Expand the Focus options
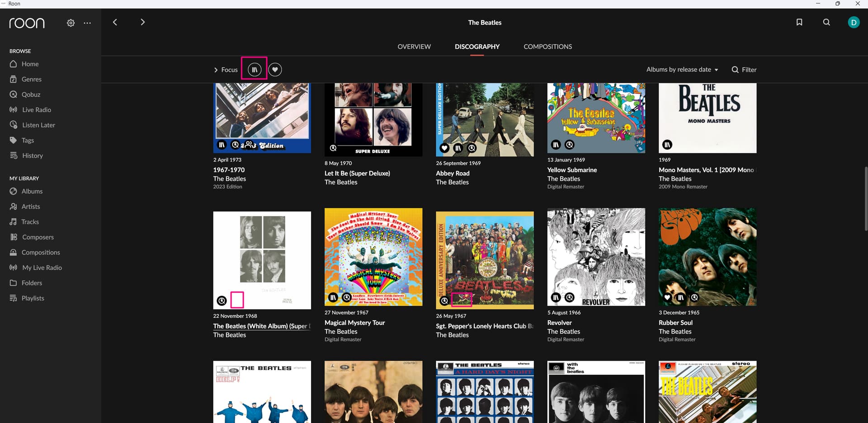The image size is (868, 423). [x=226, y=70]
